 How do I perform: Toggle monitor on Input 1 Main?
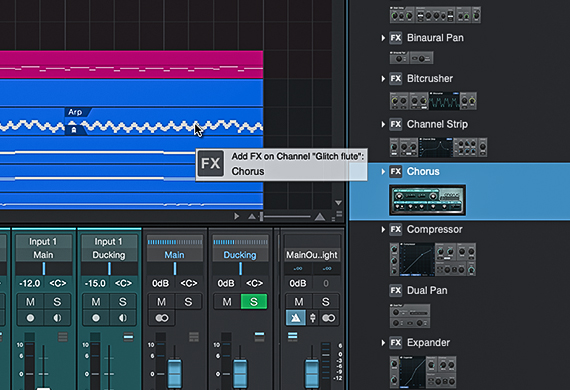(x=57, y=318)
